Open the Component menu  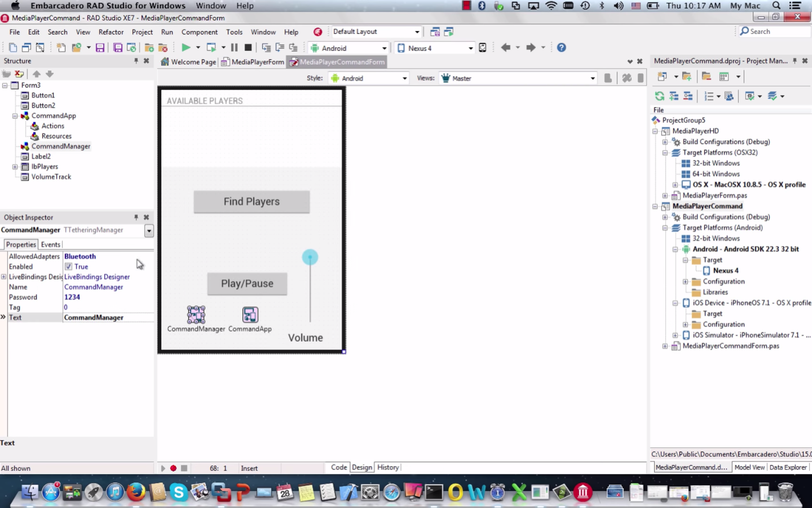point(200,32)
